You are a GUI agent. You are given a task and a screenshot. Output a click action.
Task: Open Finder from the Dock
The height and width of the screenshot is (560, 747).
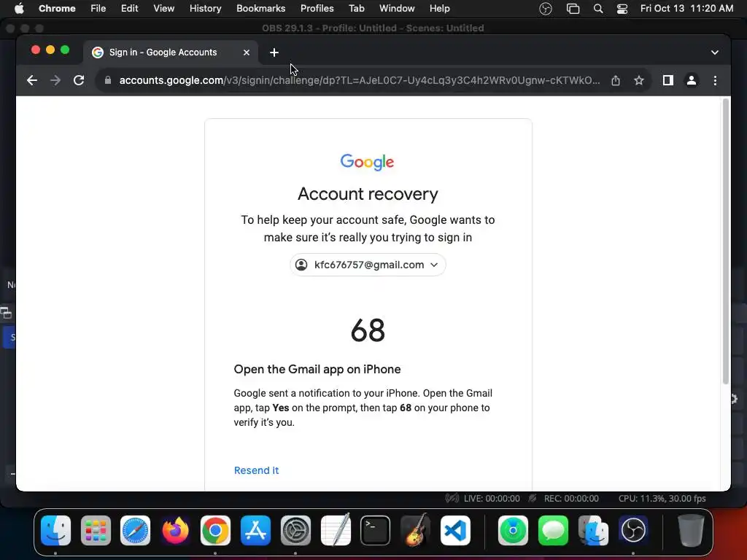[x=55, y=530]
